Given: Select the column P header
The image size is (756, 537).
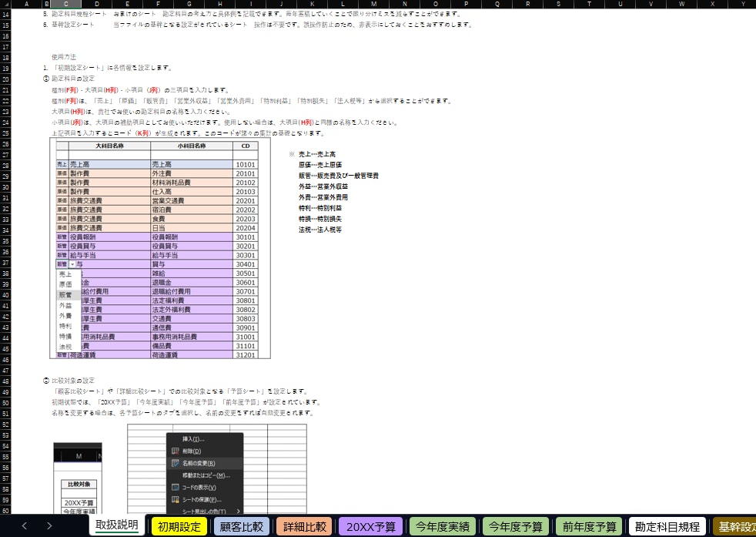Looking at the screenshot, I should (x=466, y=4).
